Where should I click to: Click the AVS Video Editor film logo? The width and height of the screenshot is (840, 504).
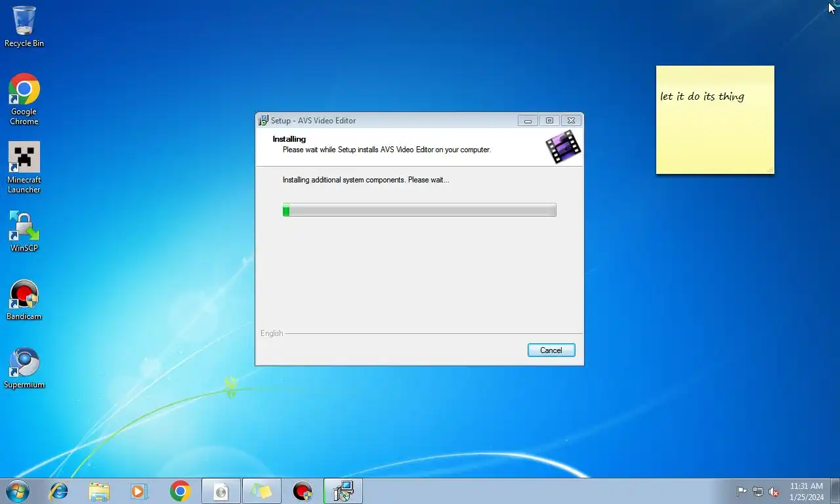[563, 146]
